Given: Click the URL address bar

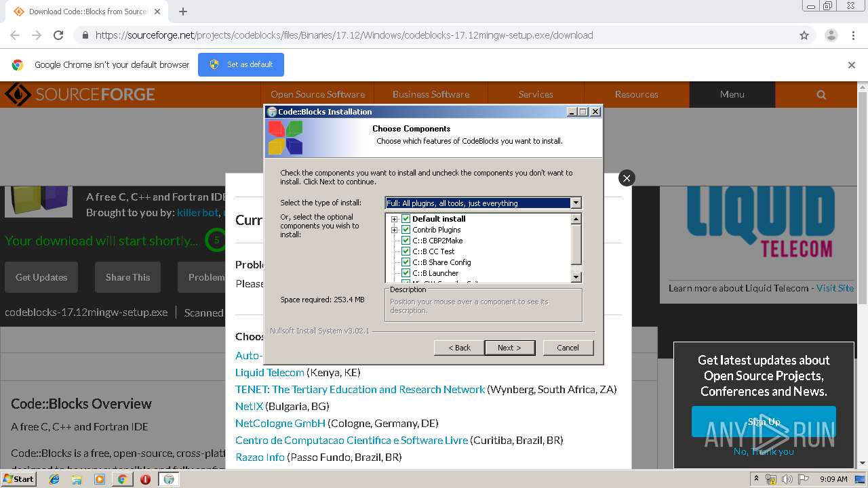Looking at the screenshot, I should (x=434, y=35).
